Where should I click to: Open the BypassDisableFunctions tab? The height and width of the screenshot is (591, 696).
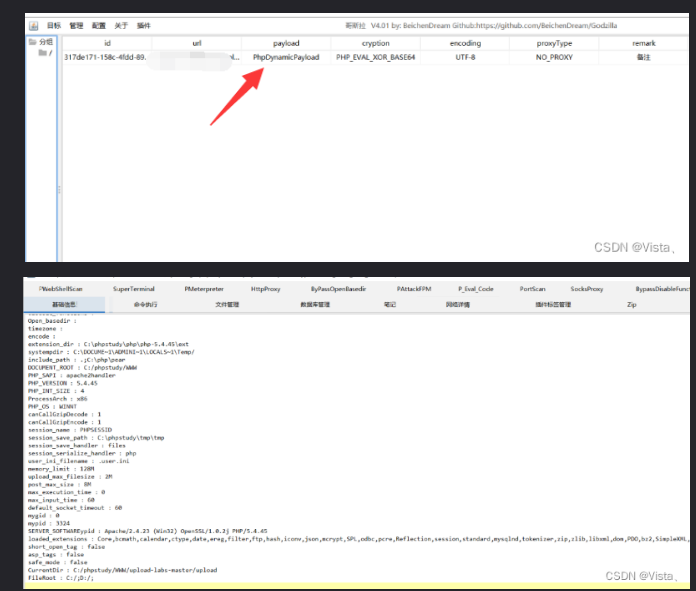[662, 289]
